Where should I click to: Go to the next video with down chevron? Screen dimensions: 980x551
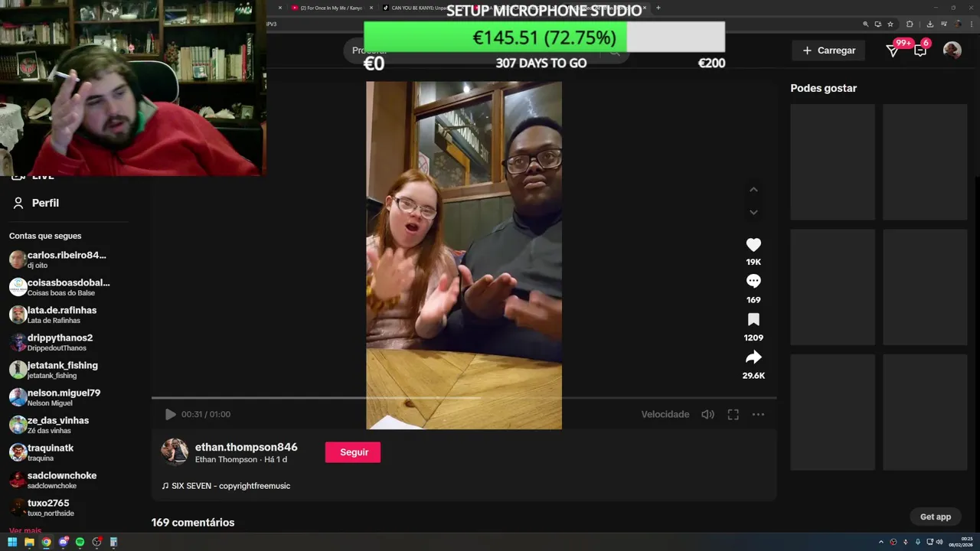coord(753,212)
